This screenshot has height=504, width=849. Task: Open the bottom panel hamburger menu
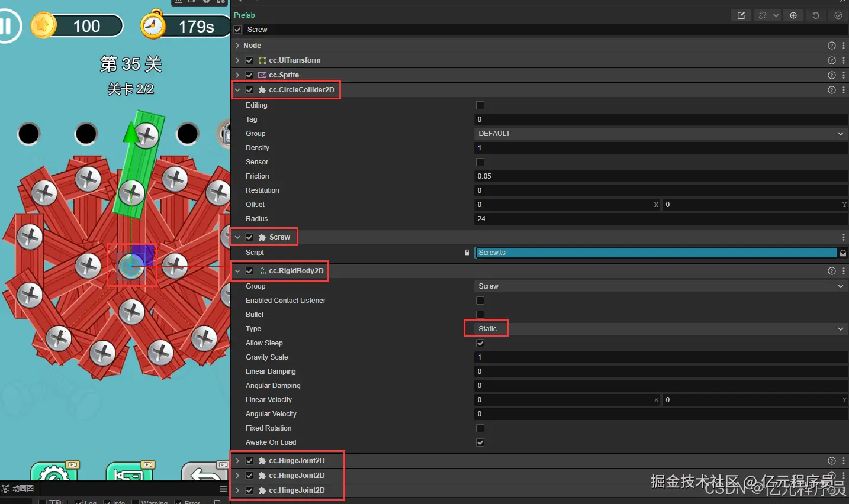tap(223, 489)
